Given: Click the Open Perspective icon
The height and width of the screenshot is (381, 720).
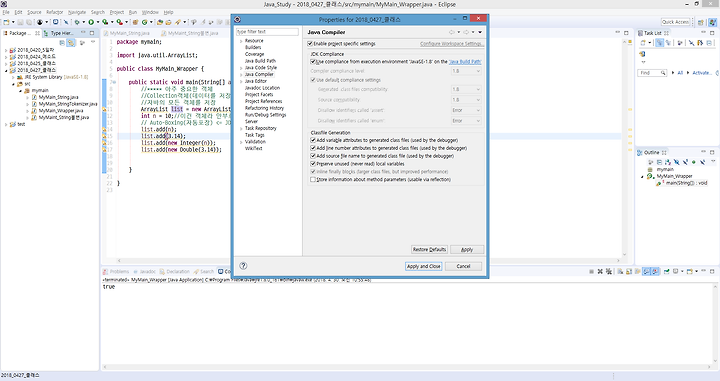Looking at the screenshot, I should pos(701,22).
